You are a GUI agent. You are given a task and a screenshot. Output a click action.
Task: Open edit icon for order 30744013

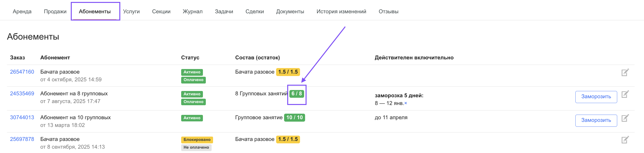point(625,118)
